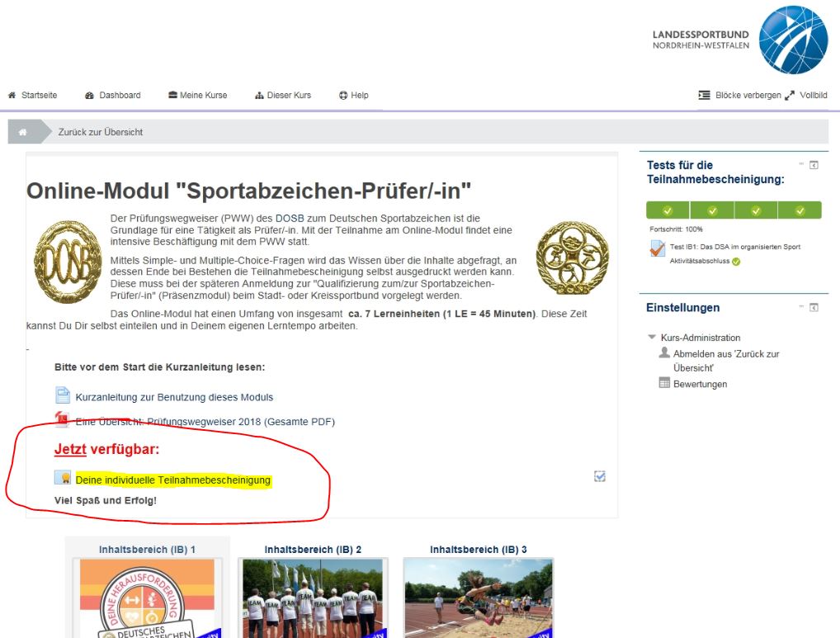The image size is (840, 638).
Task: Click the Bewertungen table icon
Action: (664, 383)
